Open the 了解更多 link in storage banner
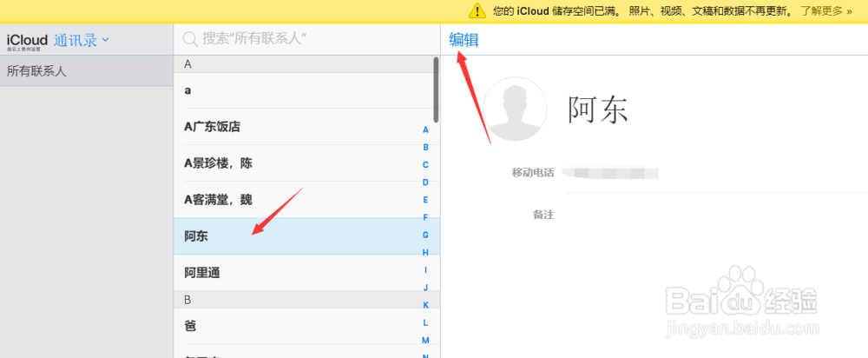The image size is (868, 358). 826,11
